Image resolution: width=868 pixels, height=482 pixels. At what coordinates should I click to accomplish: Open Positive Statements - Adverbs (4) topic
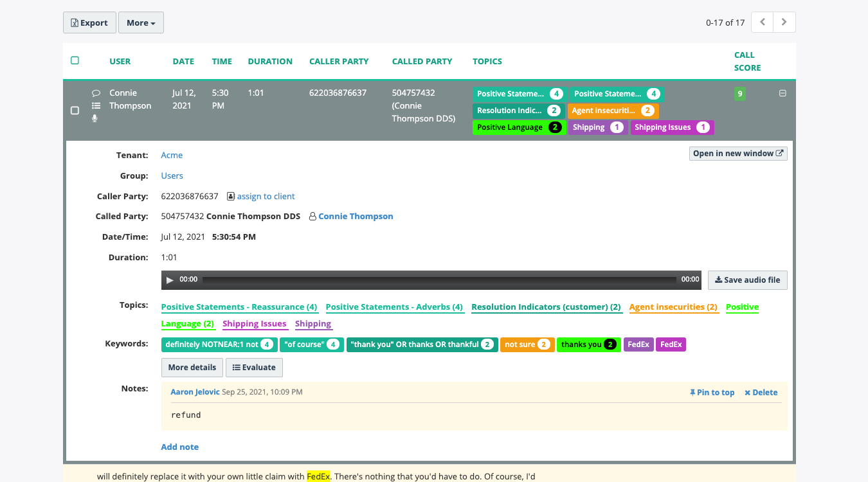click(394, 307)
